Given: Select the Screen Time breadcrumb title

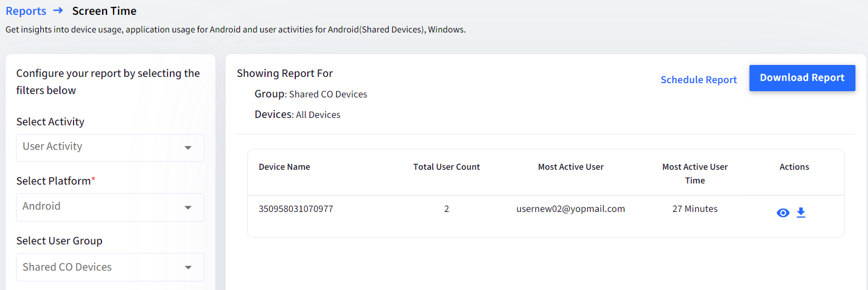Looking at the screenshot, I should tap(104, 11).
